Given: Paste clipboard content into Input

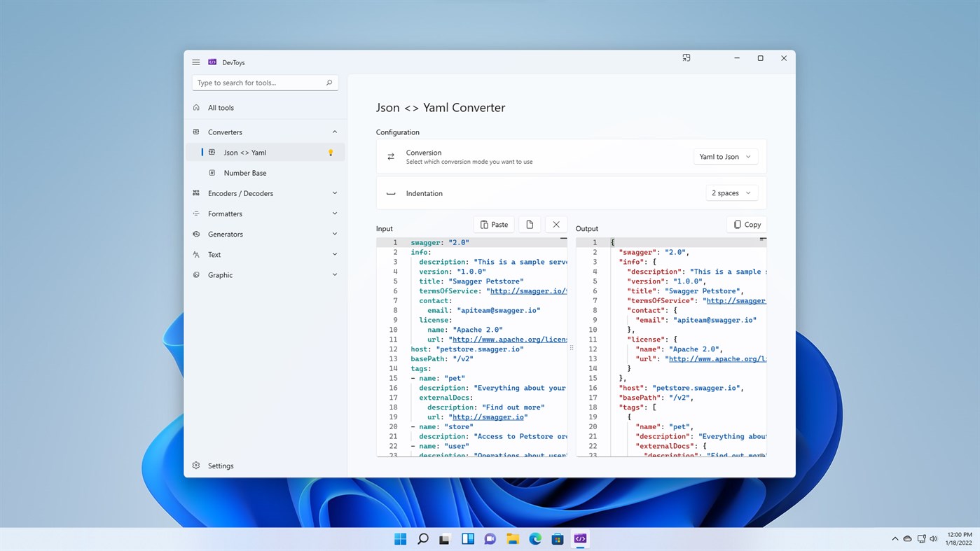Looking at the screenshot, I should (x=494, y=224).
